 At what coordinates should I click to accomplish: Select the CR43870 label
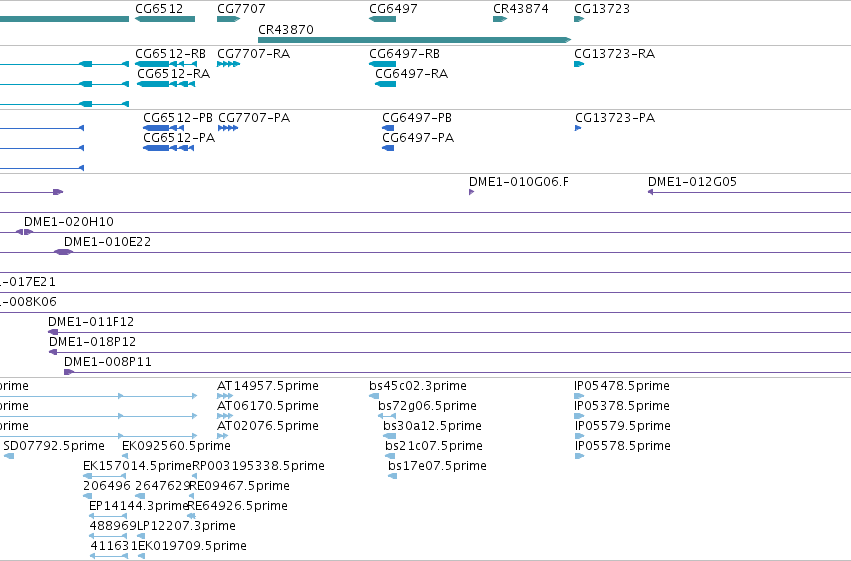(x=286, y=29)
